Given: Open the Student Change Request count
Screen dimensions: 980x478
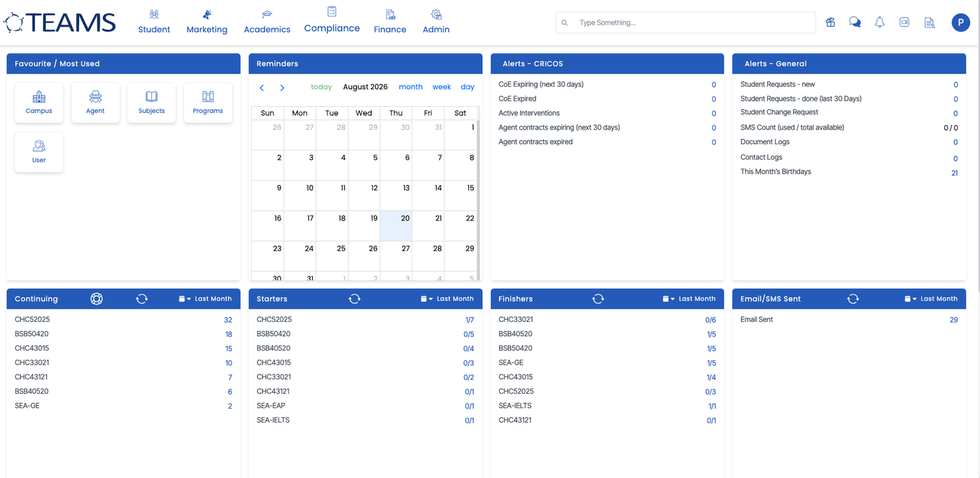Looking at the screenshot, I should click(955, 113).
